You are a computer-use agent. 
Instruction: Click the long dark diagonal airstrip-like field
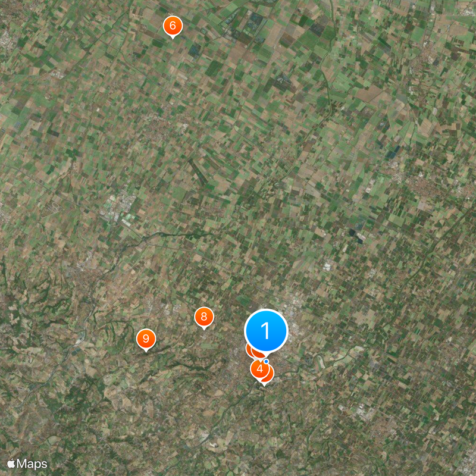pyautogui.click(x=198, y=171)
